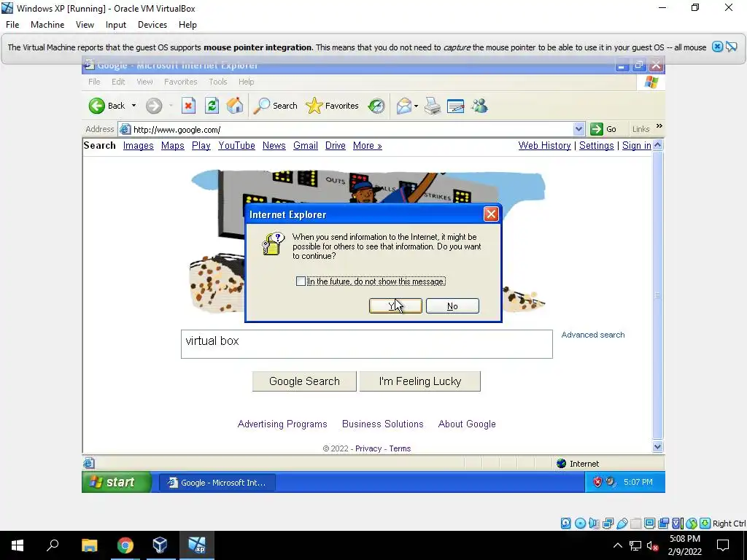Click the Print icon in toolbar

(x=433, y=106)
